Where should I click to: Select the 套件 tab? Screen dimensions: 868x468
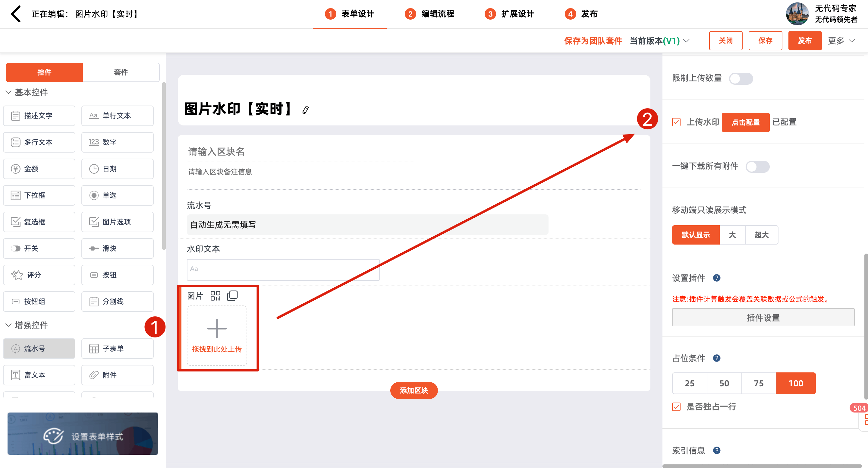point(121,72)
